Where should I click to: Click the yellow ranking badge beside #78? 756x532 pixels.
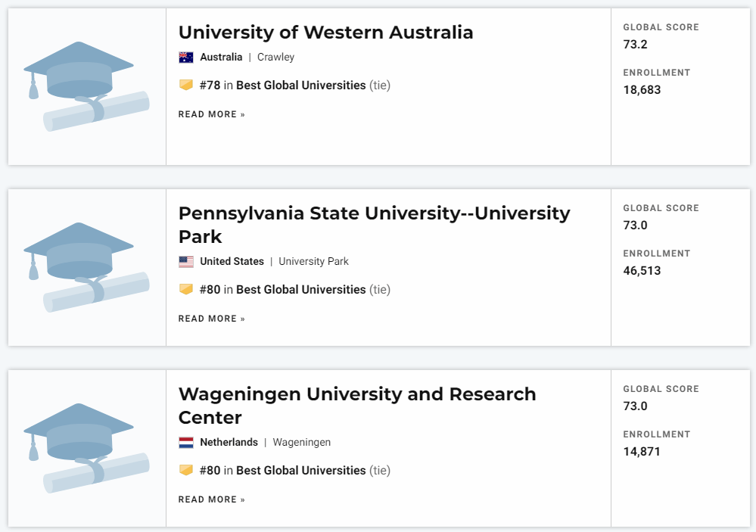click(186, 85)
